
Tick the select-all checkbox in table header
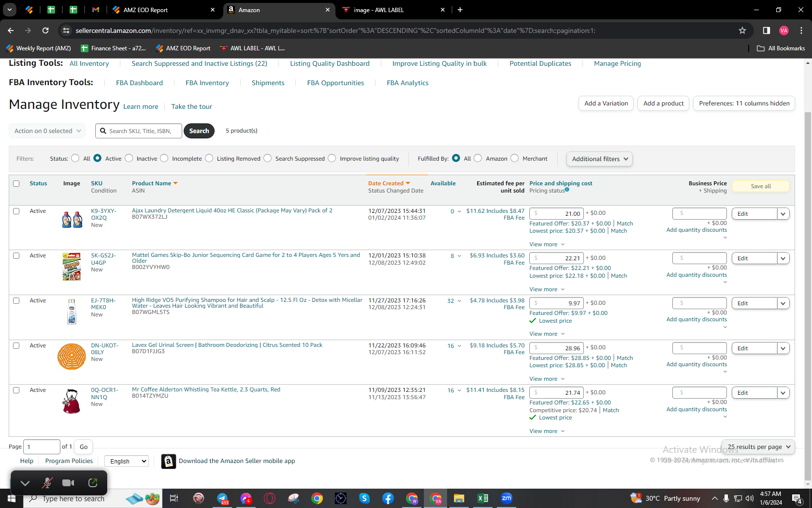[16, 184]
